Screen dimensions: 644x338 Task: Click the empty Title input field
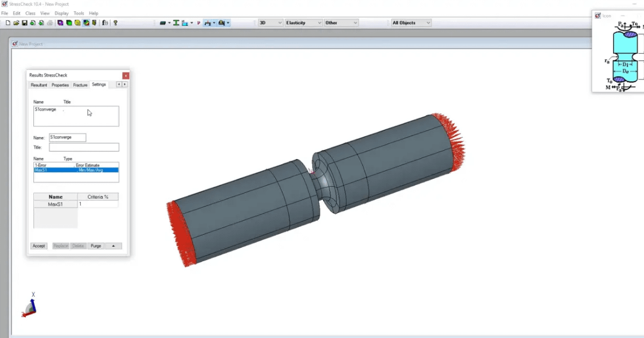[x=83, y=147]
